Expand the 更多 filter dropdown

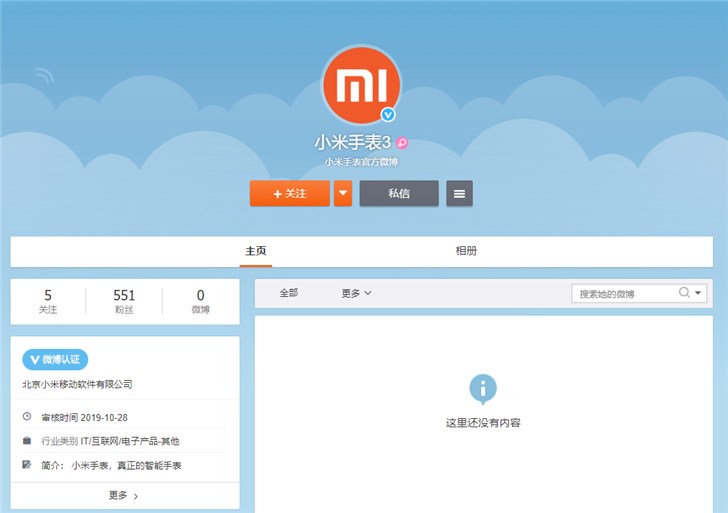pyautogui.click(x=356, y=293)
